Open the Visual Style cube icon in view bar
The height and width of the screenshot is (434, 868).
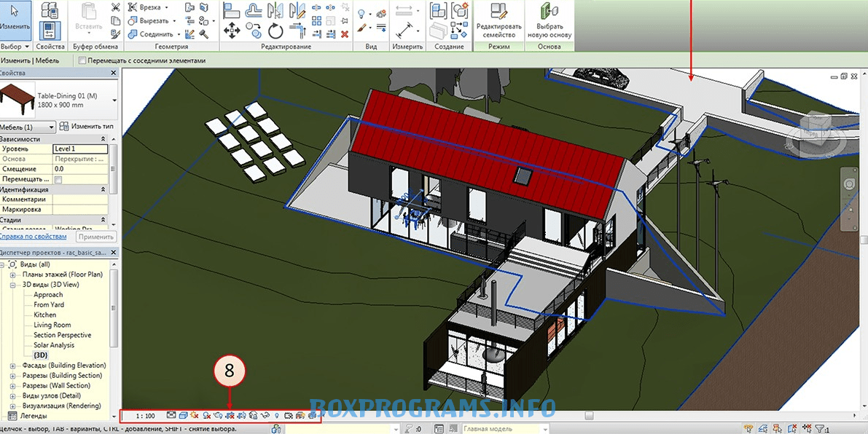point(183,415)
